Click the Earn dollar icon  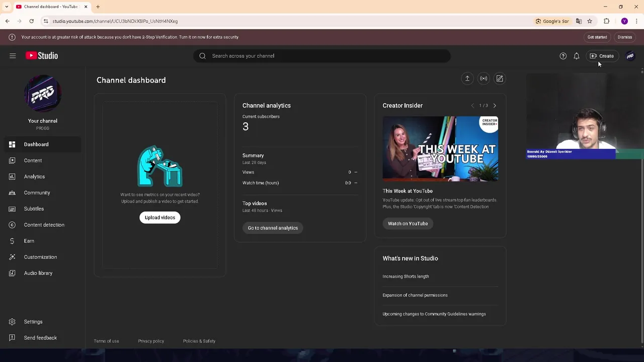[x=12, y=241]
